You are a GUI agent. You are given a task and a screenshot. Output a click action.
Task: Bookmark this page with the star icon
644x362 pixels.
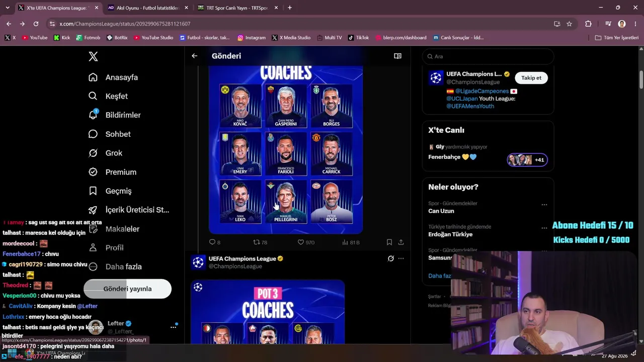pyautogui.click(x=569, y=24)
